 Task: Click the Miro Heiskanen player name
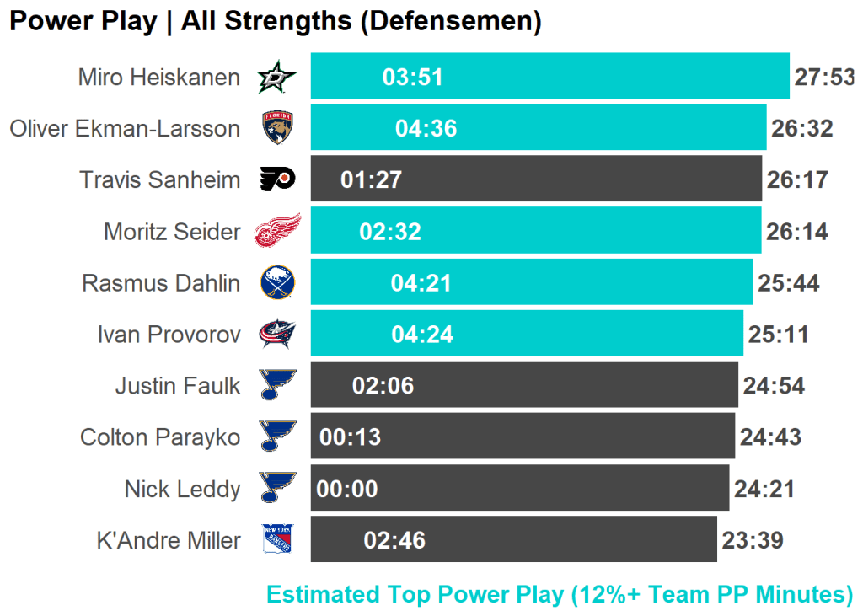pos(158,78)
